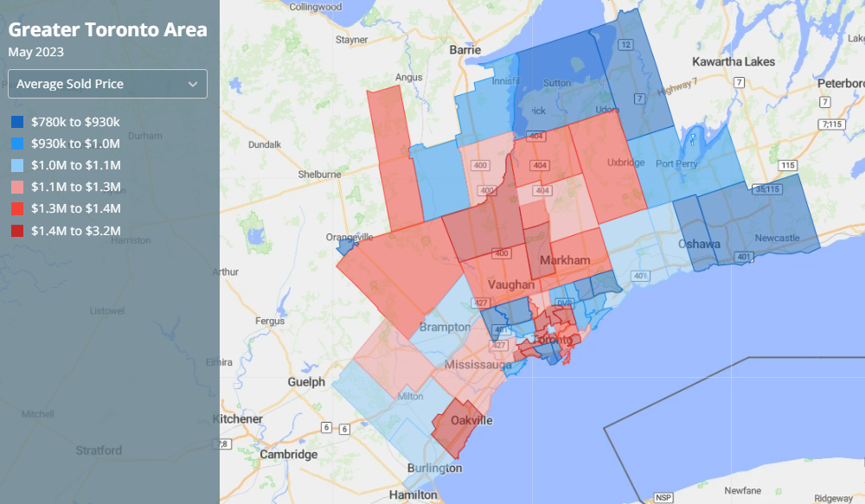Click the Barrie map label
Screen dimensions: 865x504
point(465,50)
